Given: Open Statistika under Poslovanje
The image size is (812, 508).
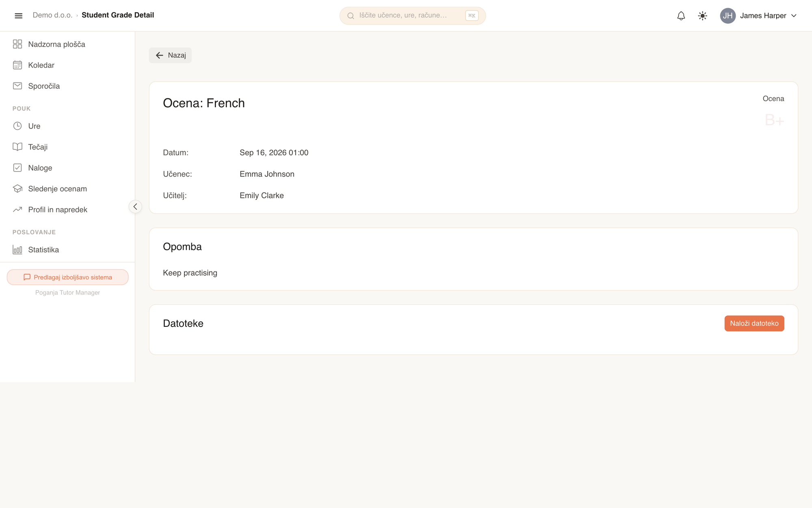Looking at the screenshot, I should click(67, 250).
